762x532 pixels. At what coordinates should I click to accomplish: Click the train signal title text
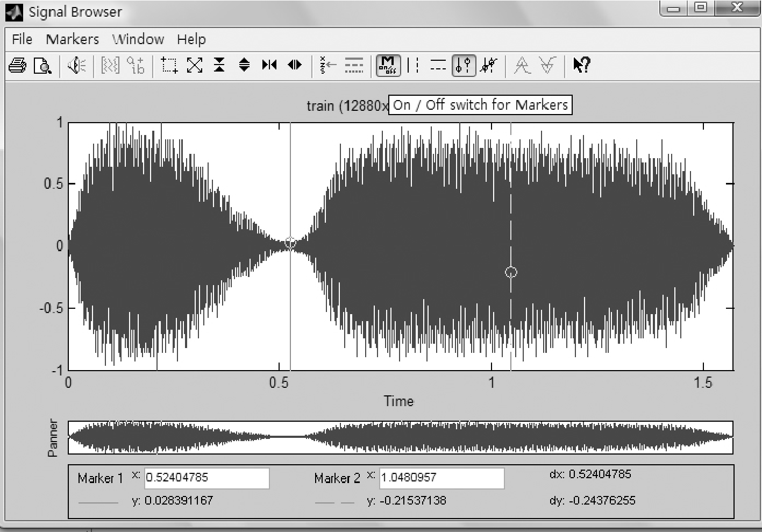(x=347, y=105)
